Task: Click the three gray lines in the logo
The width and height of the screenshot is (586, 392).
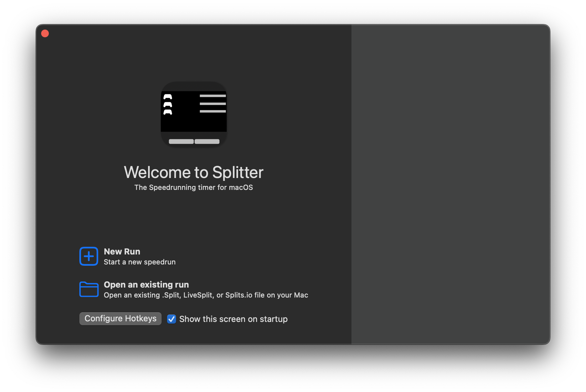Action: 213,103
